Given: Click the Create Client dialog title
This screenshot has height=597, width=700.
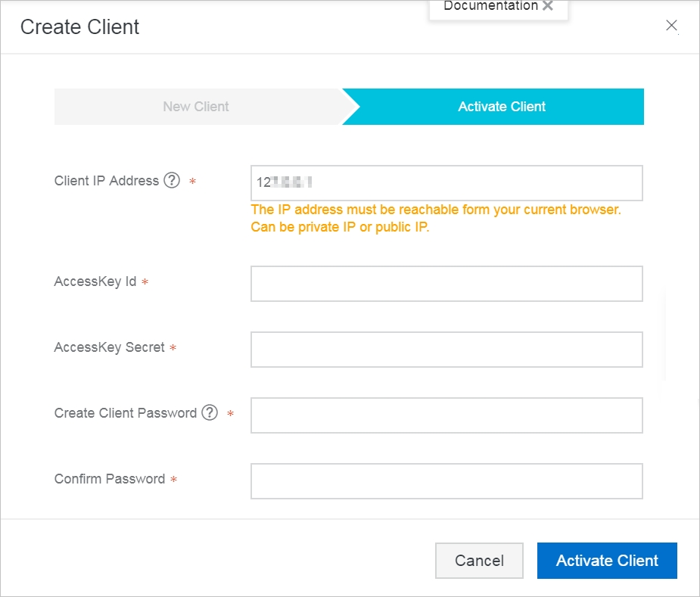Looking at the screenshot, I should tap(80, 26).
